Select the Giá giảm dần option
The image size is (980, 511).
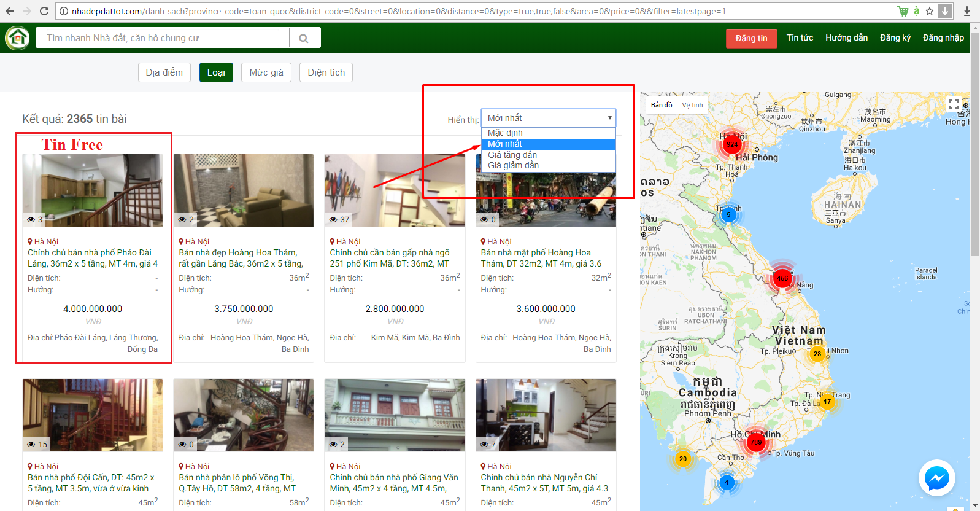coord(549,165)
